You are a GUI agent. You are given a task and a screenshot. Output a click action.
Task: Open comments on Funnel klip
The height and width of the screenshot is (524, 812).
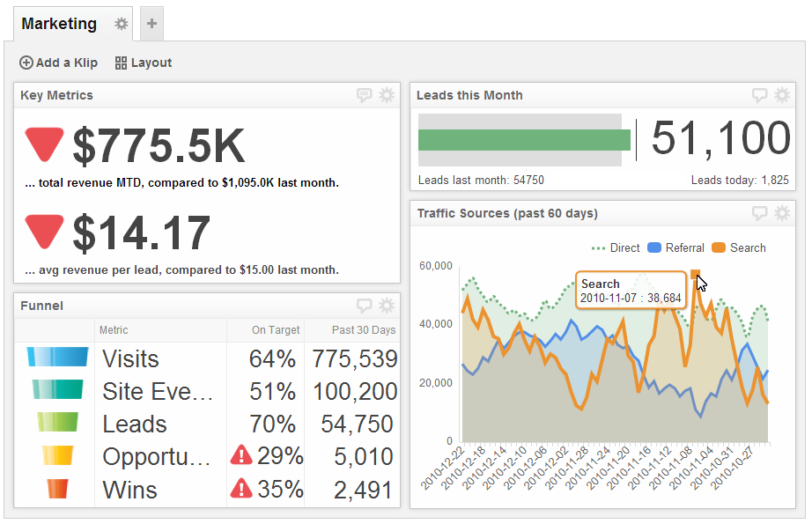pos(365,306)
